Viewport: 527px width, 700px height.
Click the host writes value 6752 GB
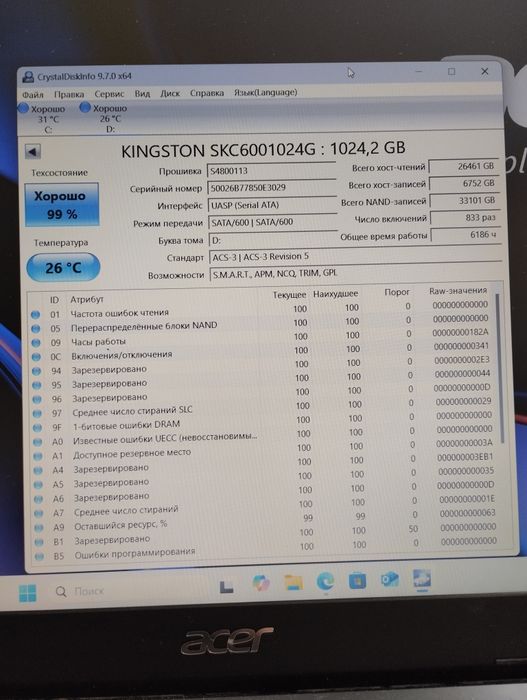464,183
